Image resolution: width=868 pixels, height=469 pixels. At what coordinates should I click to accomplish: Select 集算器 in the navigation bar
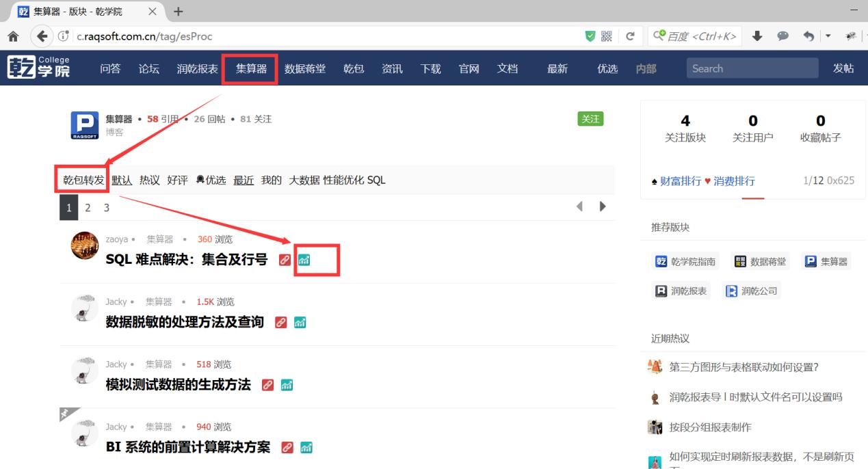(x=251, y=68)
